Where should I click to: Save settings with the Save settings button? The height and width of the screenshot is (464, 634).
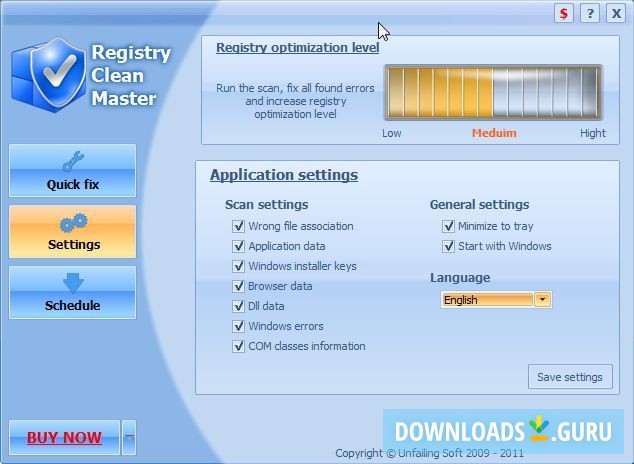tap(570, 377)
